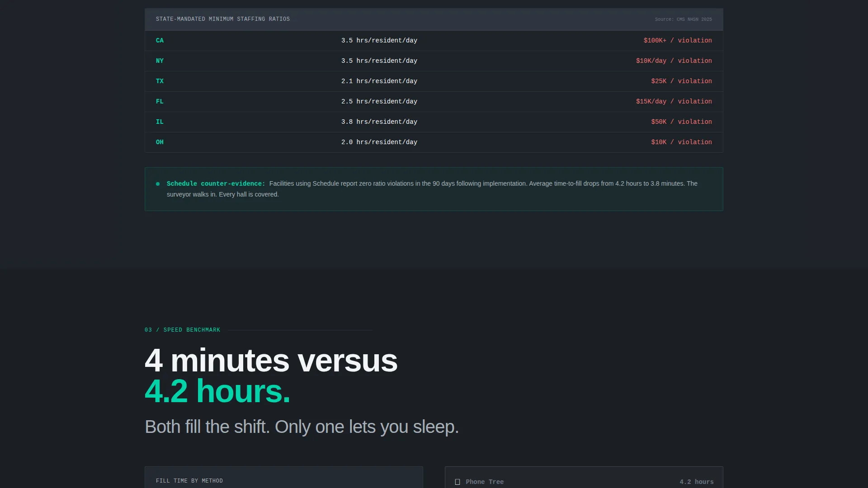Select the NY state abbreviation
The image size is (868, 488).
[x=160, y=61]
